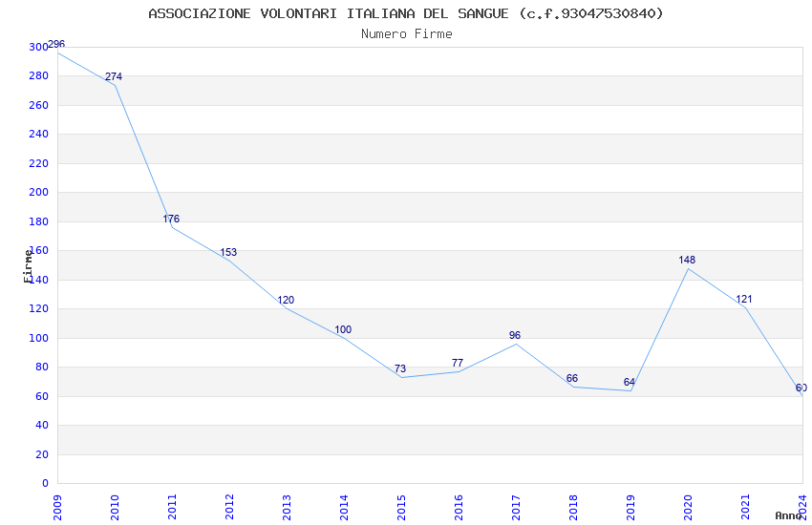812x525 pixels.
Task: Click the x-axis year 2011
Action: 172,507
